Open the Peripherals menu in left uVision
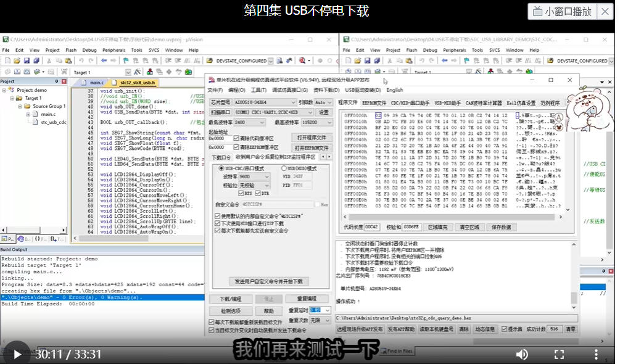This screenshot has width=620, height=364. click(114, 50)
